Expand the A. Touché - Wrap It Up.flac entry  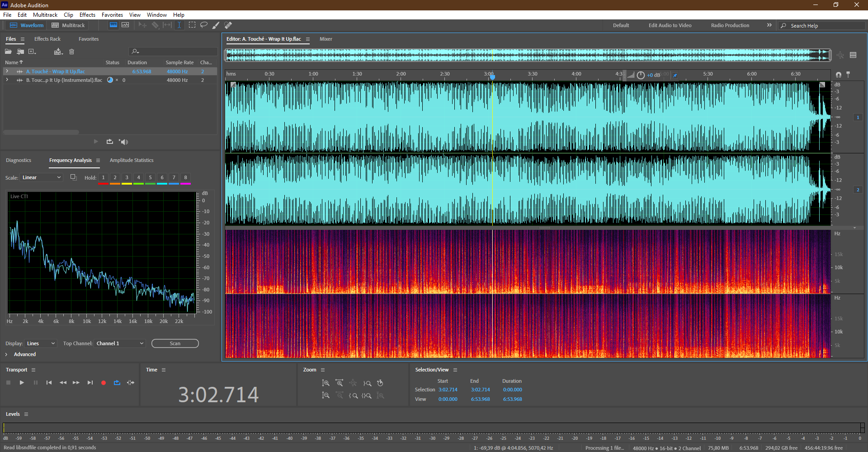tap(7, 71)
